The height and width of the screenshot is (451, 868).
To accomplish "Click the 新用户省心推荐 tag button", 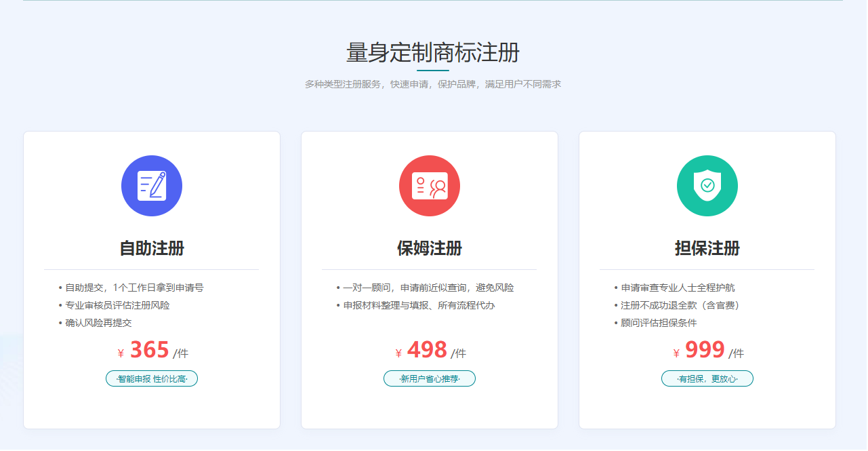I will (430, 378).
